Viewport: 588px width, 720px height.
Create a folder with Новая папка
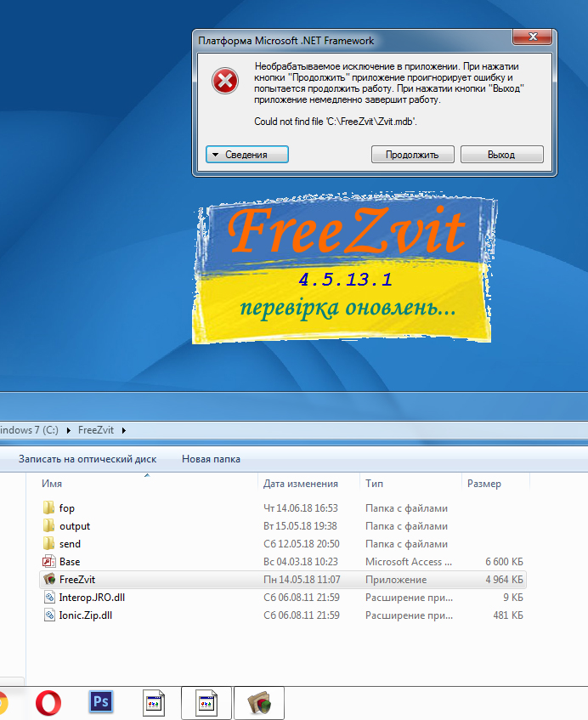(x=211, y=459)
